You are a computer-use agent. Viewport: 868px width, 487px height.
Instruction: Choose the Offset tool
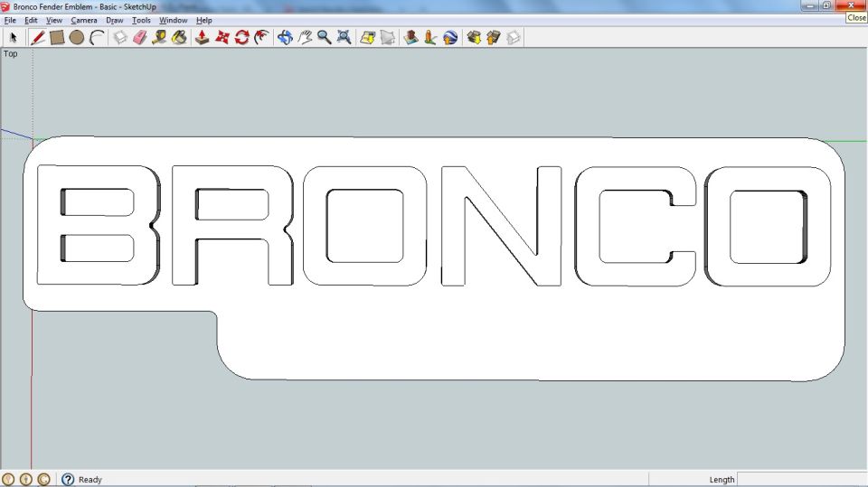click(261, 38)
